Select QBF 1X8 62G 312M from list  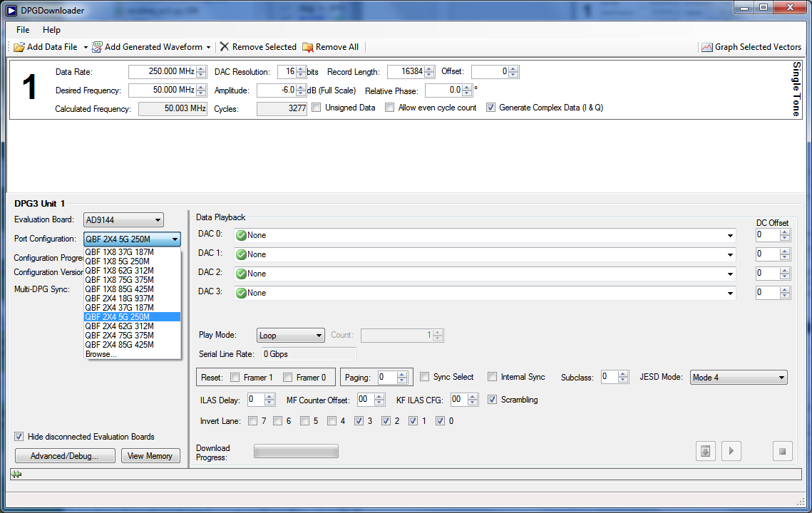coord(118,271)
